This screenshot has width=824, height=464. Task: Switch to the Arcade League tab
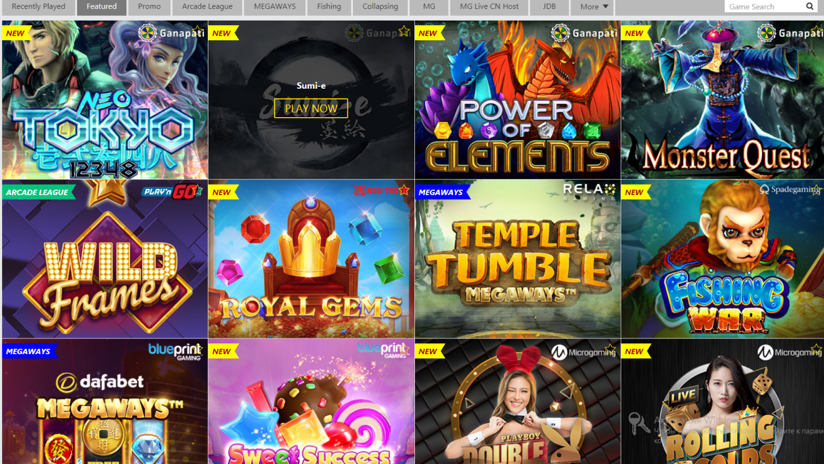point(207,7)
